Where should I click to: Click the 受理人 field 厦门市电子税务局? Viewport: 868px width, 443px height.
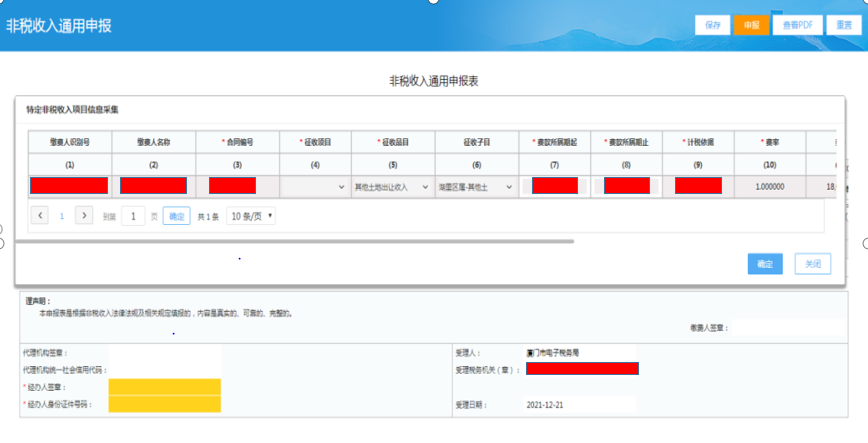click(x=580, y=353)
